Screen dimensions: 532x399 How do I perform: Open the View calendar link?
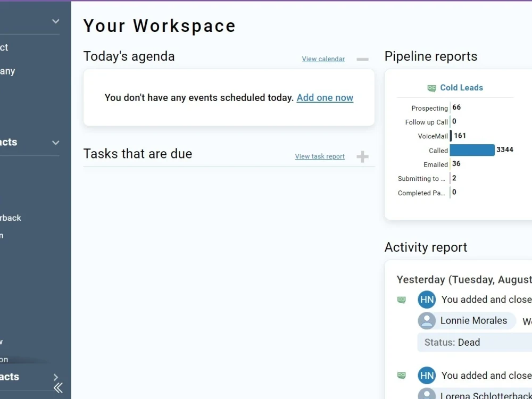pyautogui.click(x=323, y=59)
